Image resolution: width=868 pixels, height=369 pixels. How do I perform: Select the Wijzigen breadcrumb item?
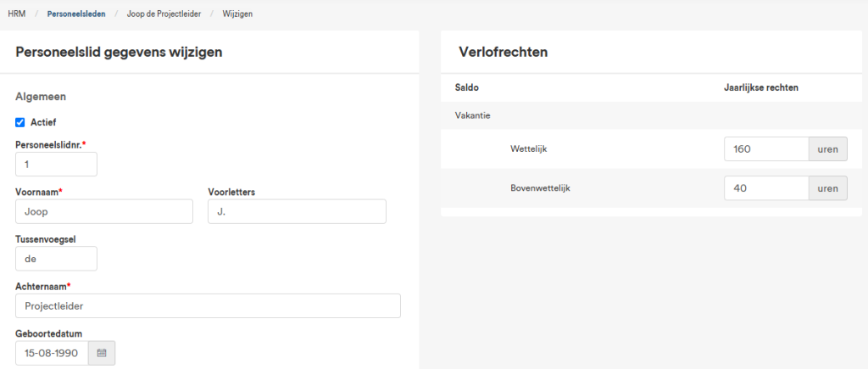tap(237, 14)
